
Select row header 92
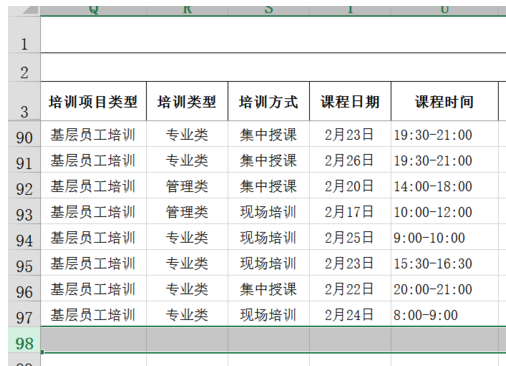point(24,185)
